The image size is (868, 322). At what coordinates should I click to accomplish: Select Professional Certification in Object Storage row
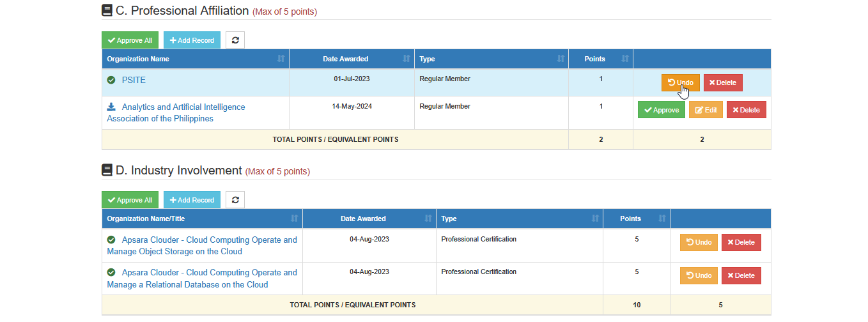pos(479,240)
